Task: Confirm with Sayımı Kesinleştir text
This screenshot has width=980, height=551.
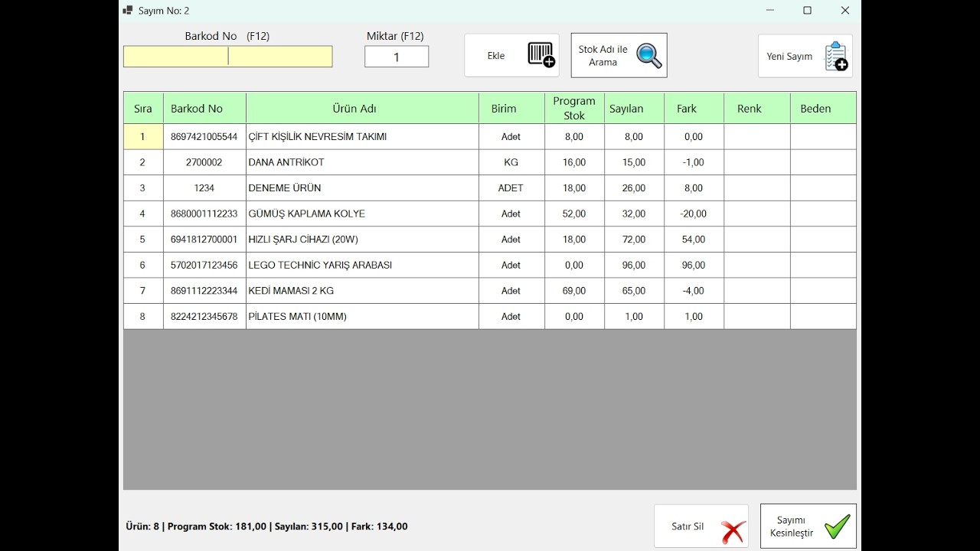Action: [x=792, y=527]
